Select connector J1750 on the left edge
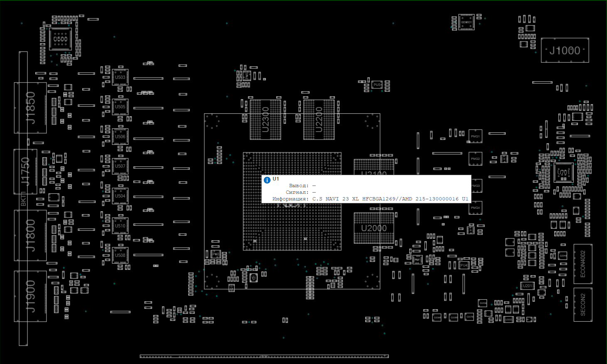 point(25,171)
